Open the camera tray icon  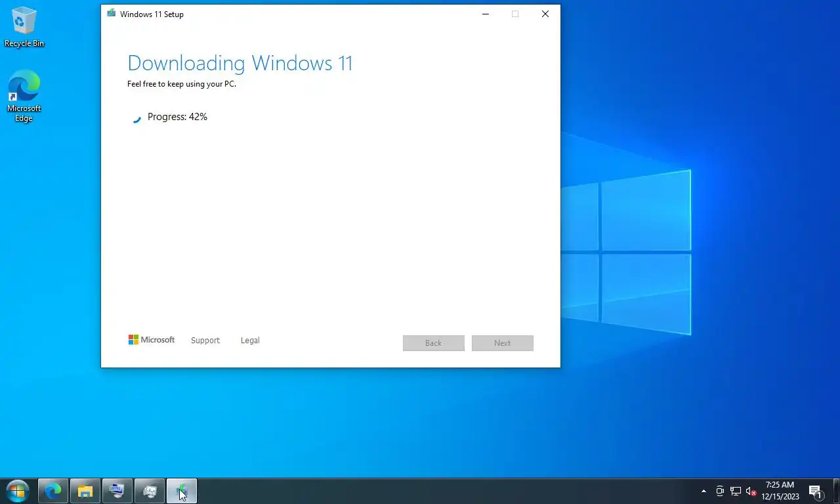[x=719, y=491]
